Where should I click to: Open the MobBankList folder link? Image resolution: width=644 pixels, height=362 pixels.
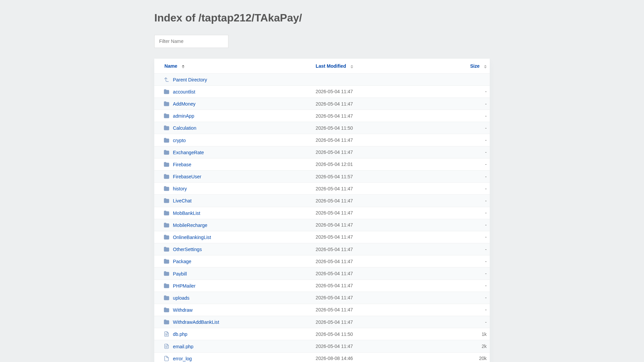tap(186, 213)
